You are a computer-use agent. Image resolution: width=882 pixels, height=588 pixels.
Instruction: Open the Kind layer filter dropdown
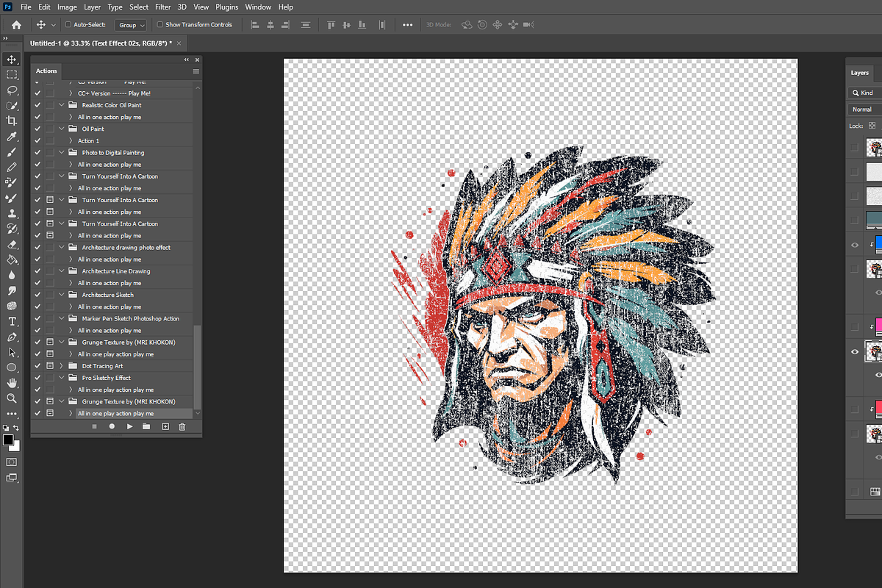[x=865, y=93]
